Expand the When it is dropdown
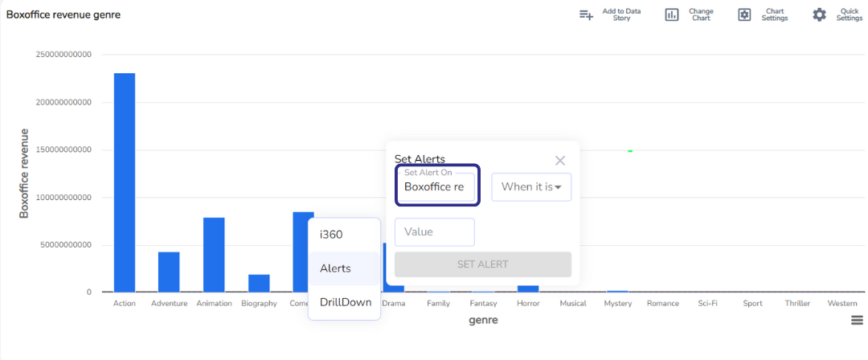 click(x=531, y=186)
